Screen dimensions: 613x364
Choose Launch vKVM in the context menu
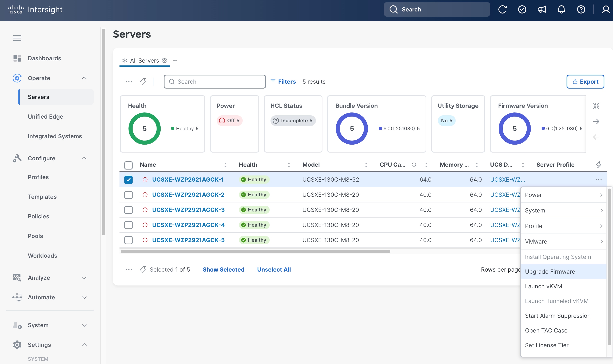pyautogui.click(x=564, y=286)
